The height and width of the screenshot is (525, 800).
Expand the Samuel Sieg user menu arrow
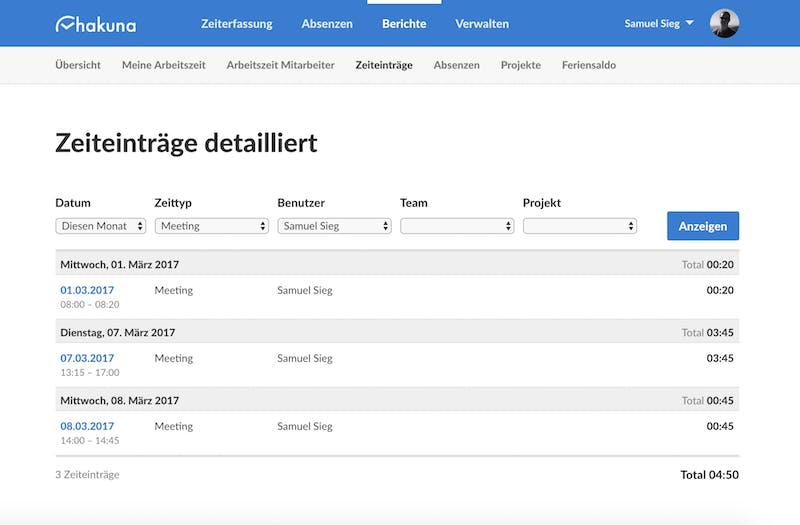[689, 23]
